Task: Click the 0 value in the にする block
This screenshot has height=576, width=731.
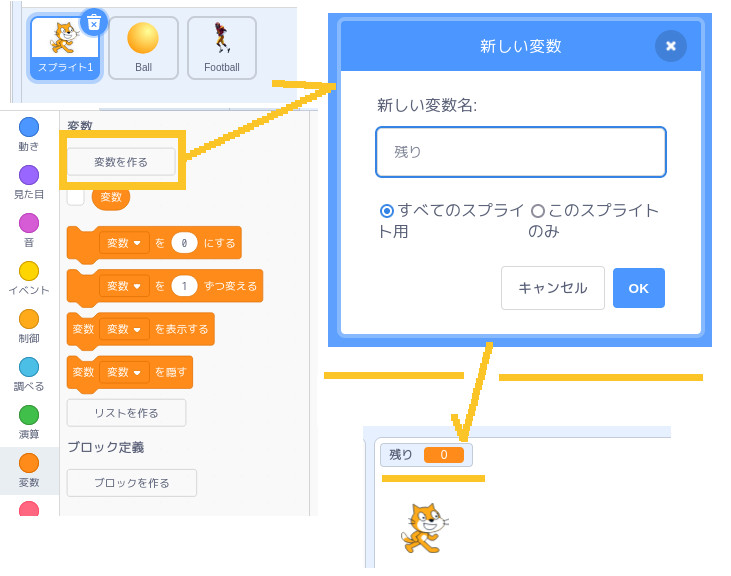Action: pyautogui.click(x=184, y=243)
